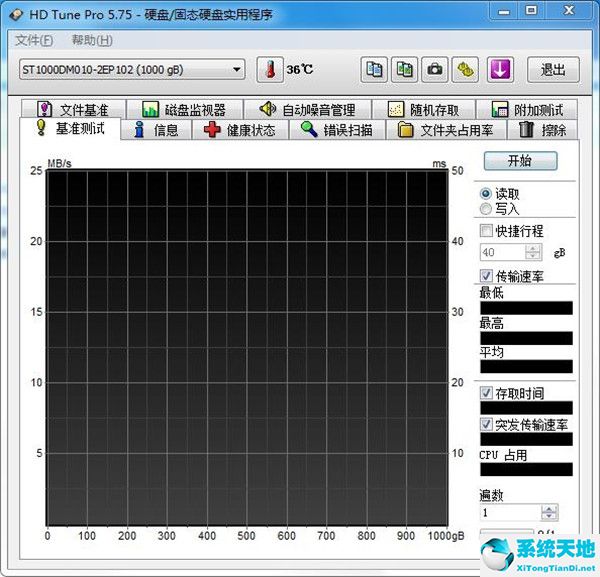600x577 pixels.
Task: Toggle the 存取时间 checkbox
Action: tap(486, 393)
